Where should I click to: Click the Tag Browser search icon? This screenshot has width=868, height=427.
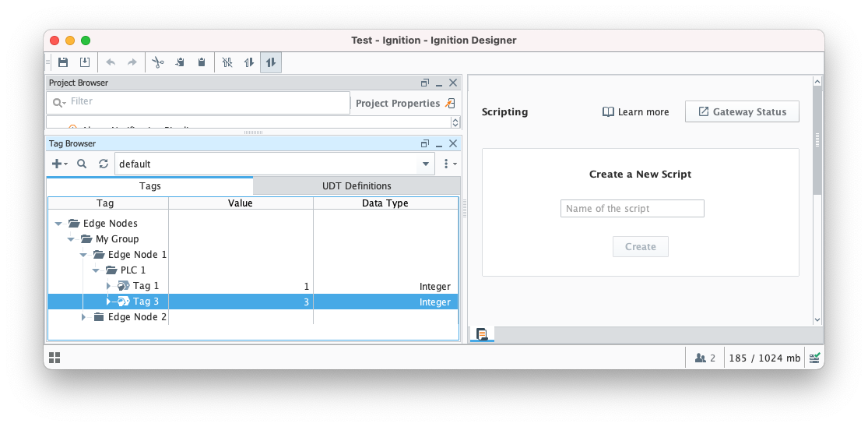[x=82, y=164]
